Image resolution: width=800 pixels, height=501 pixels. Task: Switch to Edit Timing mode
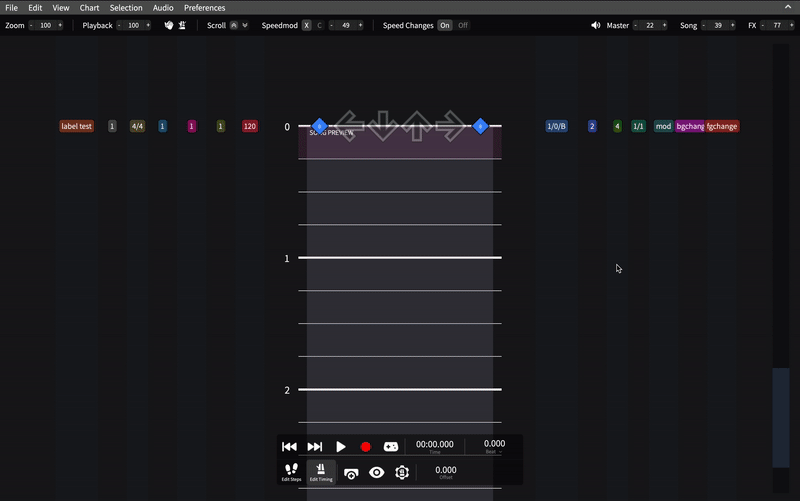[x=321, y=472]
